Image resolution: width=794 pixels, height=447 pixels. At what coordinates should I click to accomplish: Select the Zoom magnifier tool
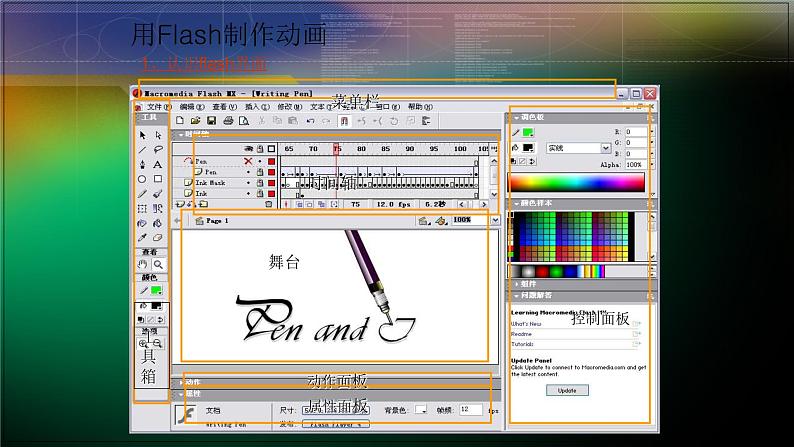coord(158,264)
